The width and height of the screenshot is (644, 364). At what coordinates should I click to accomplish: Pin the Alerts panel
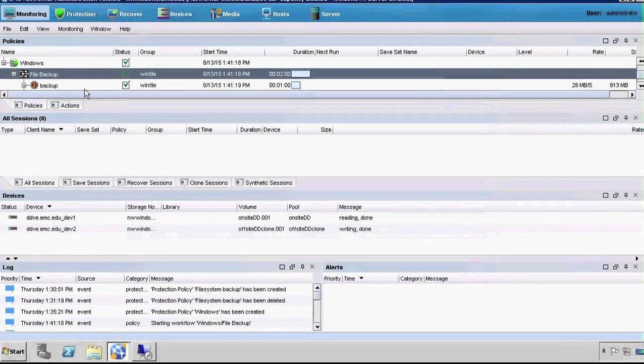(x=626, y=267)
